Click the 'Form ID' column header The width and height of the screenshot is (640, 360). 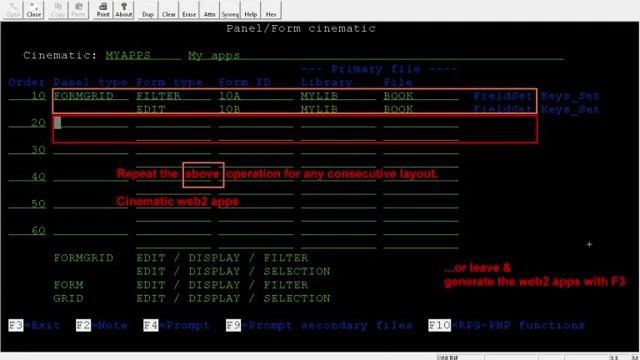tap(244, 82)
